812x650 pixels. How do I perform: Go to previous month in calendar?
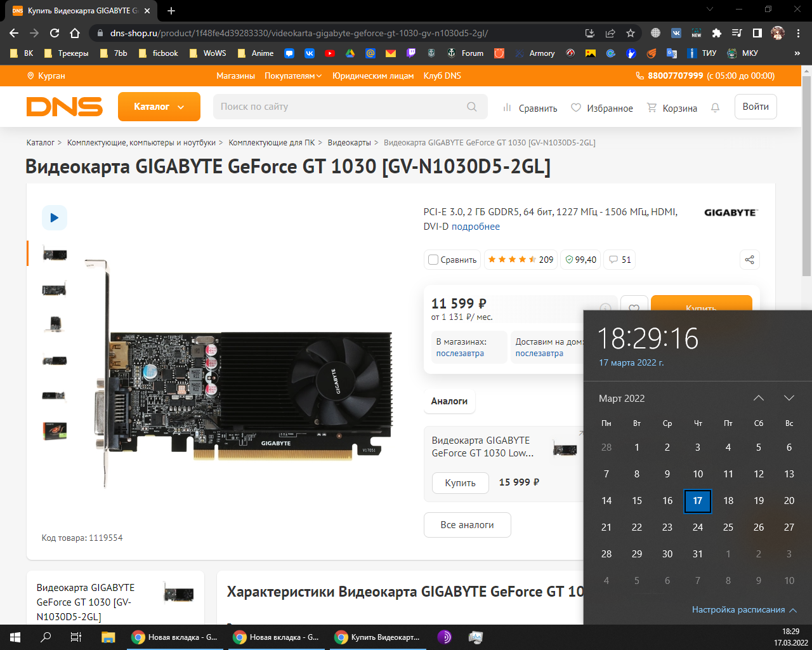(759, 398)
